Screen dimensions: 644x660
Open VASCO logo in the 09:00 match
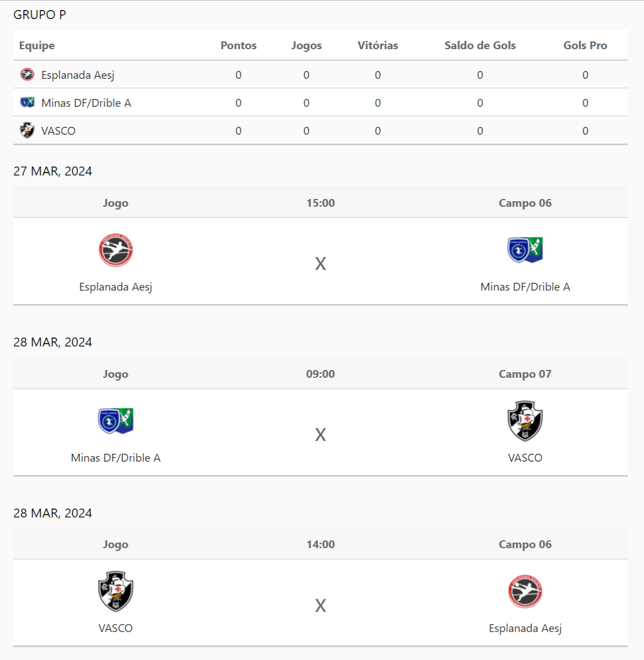pos(525,421)
